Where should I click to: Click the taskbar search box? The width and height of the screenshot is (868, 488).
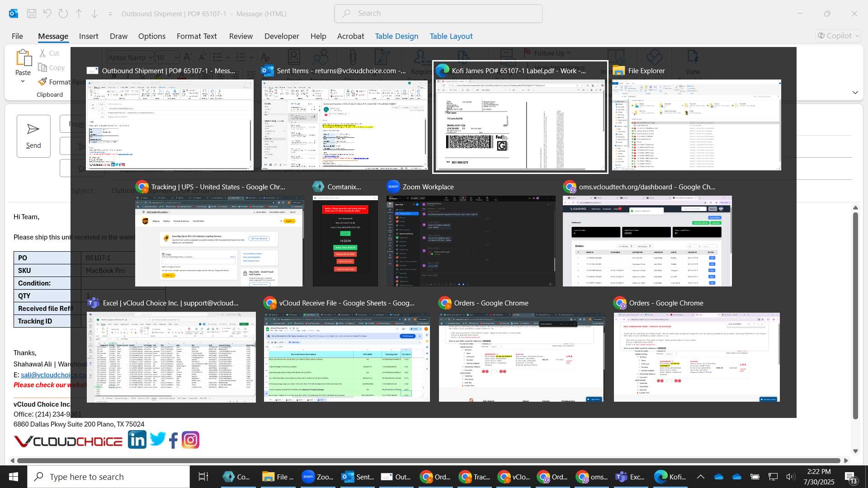click(108, 477)
